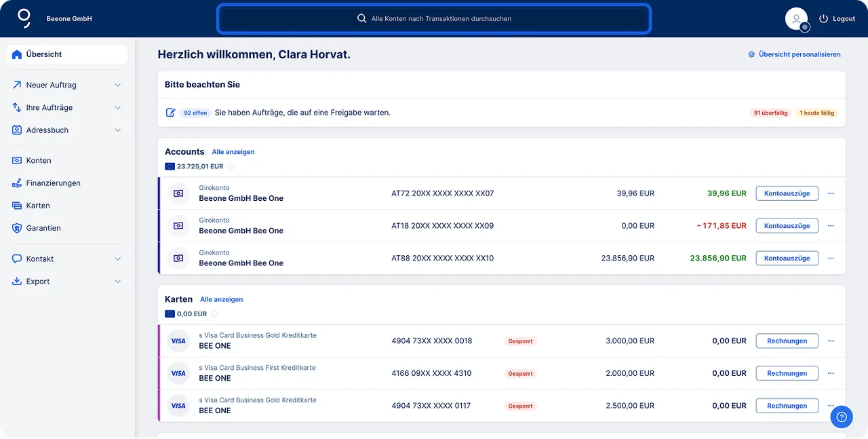Expand the Ihre Aufträge chevron
This screenshot has width=868, height=439.
[x=118, y=108]
